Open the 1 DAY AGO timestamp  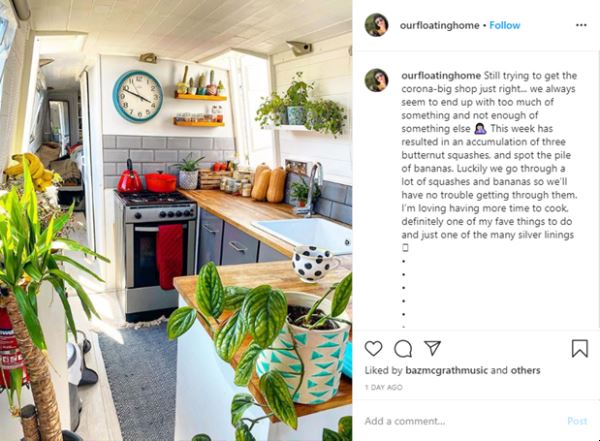[383, 387]
